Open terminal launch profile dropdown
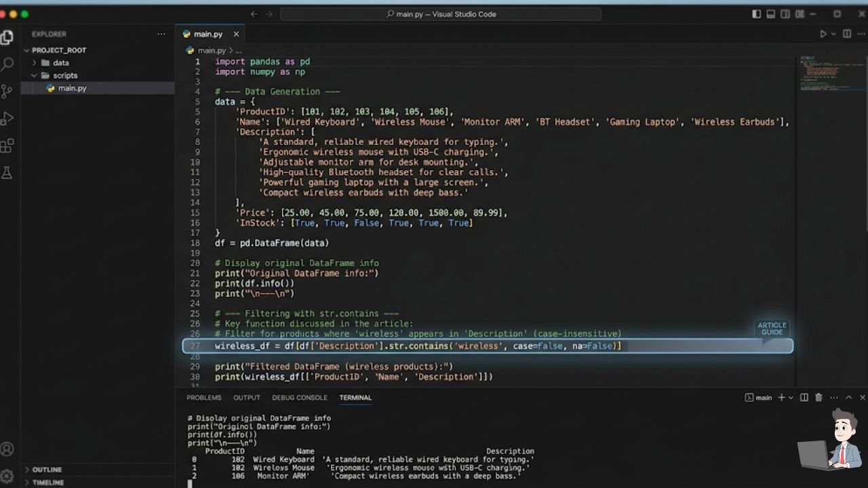 coord(791,397)
